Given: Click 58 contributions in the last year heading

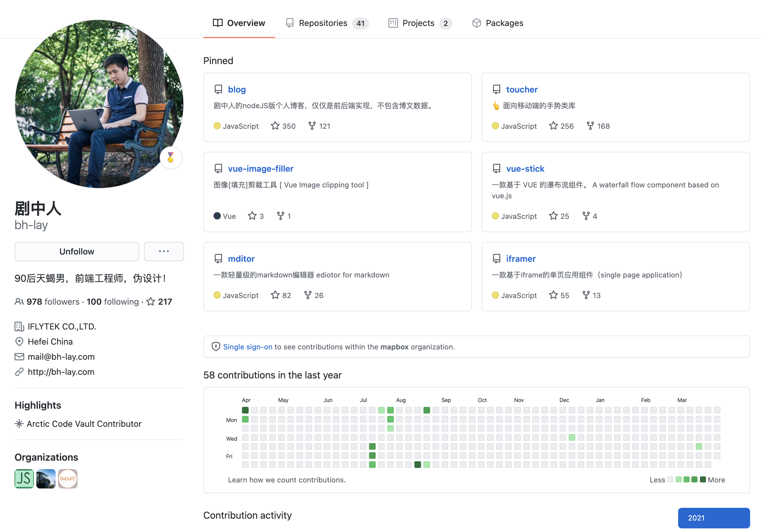Looking at the screenshot, I should pyautogui.click(x=272, y=375).
